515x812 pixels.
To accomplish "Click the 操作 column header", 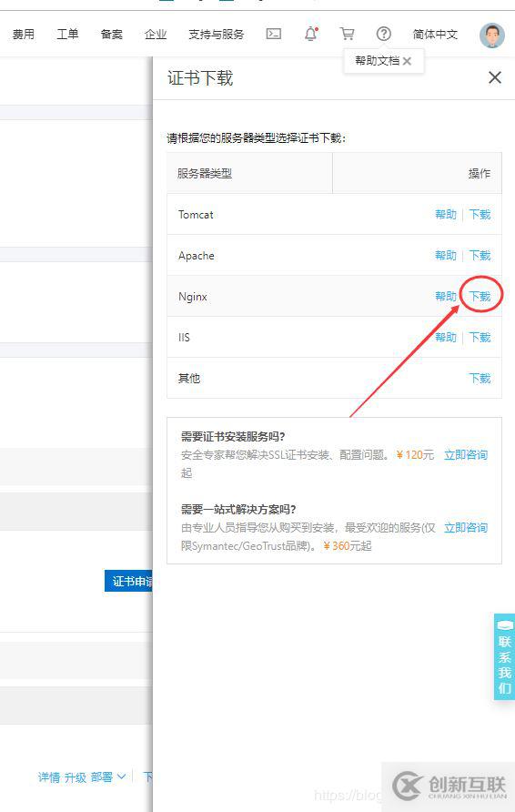I will 480,174.
